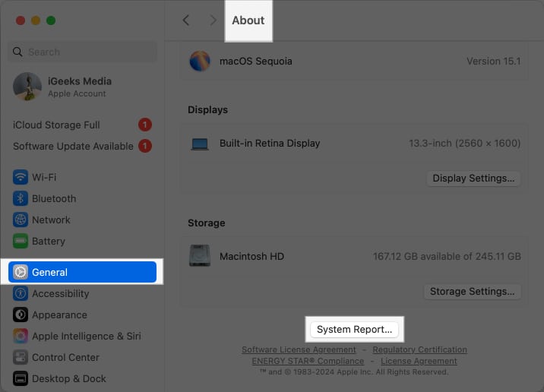Screen dimensions: 544x392
Task: Select Battery in the sidebar
Action: (x=82, y=241)
